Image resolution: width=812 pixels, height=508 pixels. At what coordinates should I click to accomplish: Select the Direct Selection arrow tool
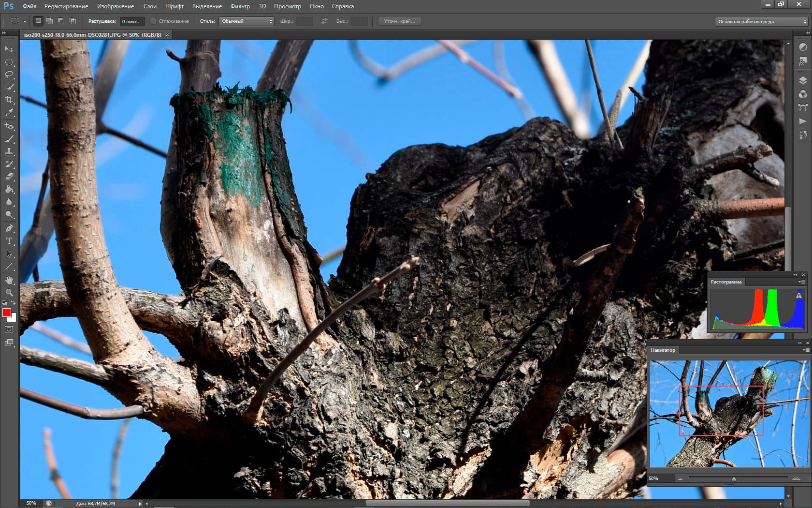tap(9, 254)
